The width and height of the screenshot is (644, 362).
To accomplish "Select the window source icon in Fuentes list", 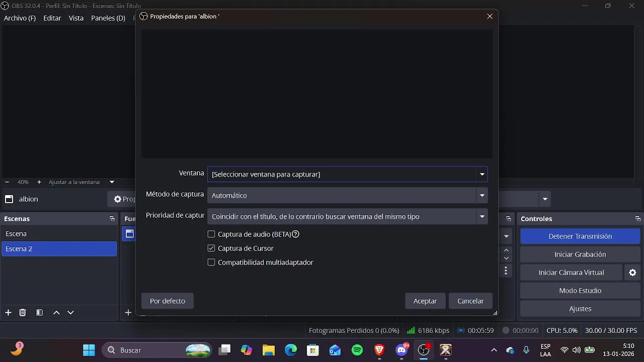I will pyautogui.click(x=129, y=234).
